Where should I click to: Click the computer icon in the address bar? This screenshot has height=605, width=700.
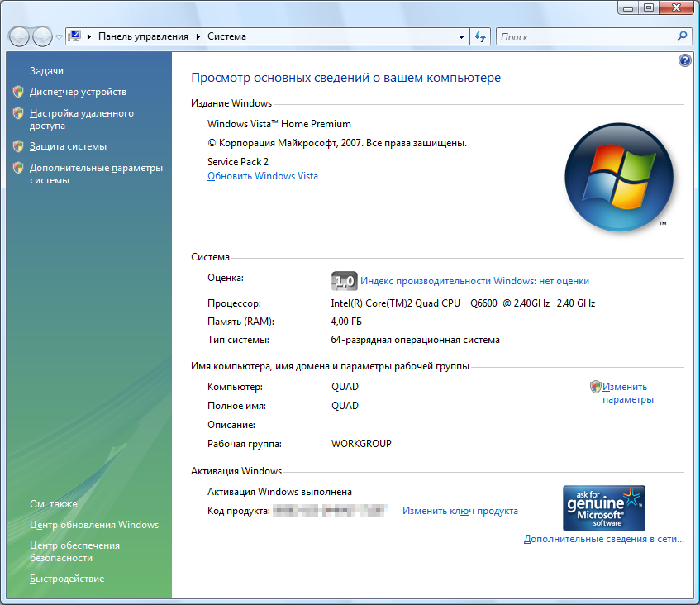pyautogui.click(x=75, y=36)
